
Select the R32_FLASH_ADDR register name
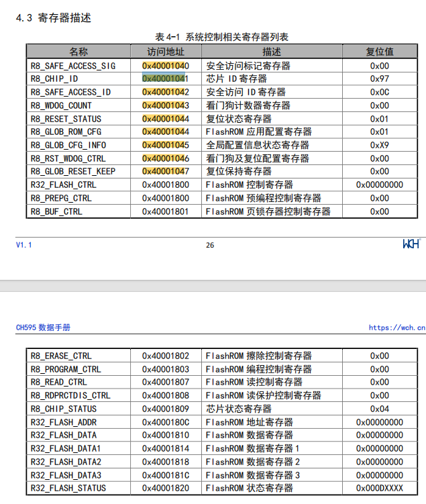click(63, 422)
